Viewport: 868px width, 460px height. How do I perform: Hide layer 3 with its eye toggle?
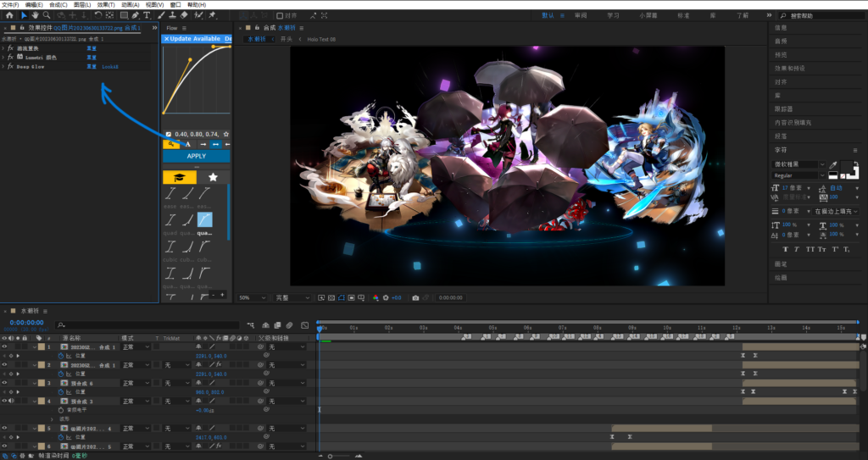pos(4,383)
